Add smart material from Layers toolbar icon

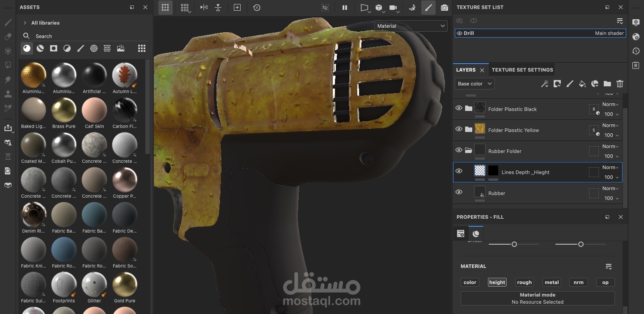coord(595,84)
